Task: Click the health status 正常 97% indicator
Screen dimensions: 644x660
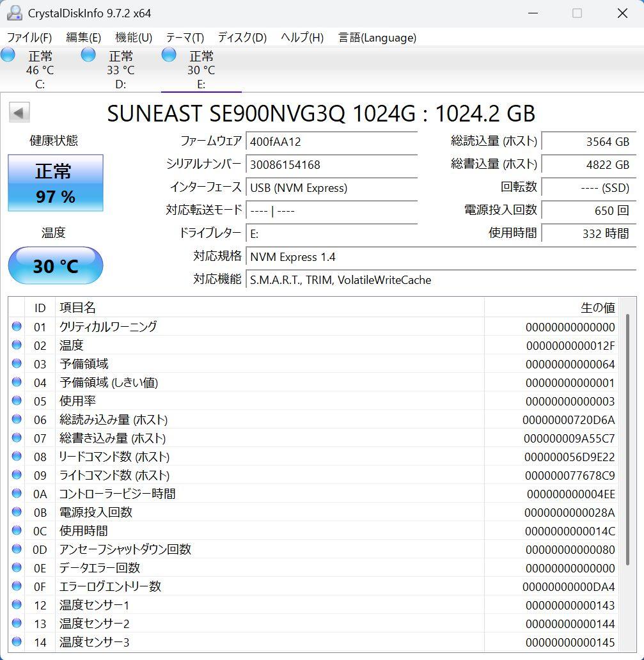Action: click(55, 183)
